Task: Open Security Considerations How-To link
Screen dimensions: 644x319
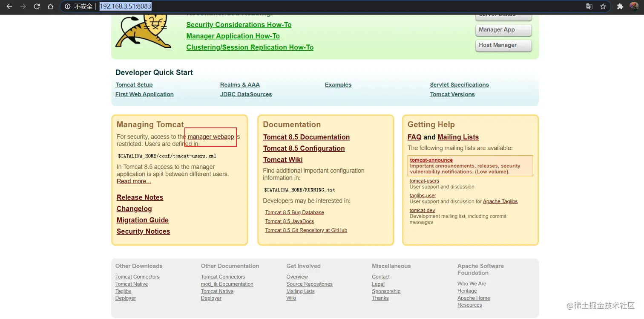Action: tap(239, 25)
